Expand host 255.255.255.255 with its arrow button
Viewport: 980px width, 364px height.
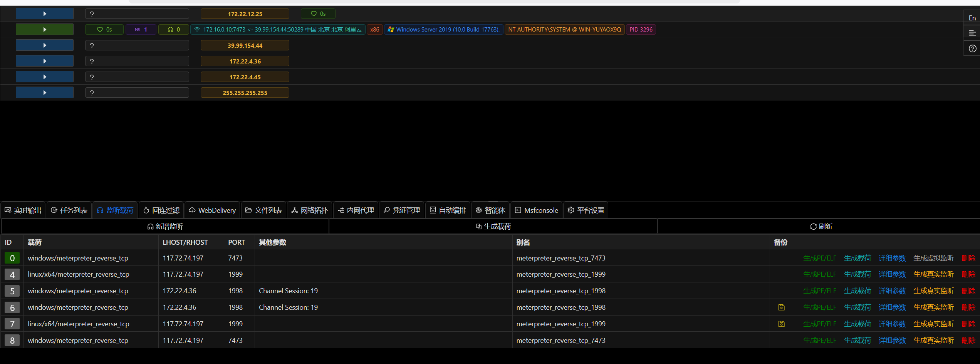coord(45,93)
